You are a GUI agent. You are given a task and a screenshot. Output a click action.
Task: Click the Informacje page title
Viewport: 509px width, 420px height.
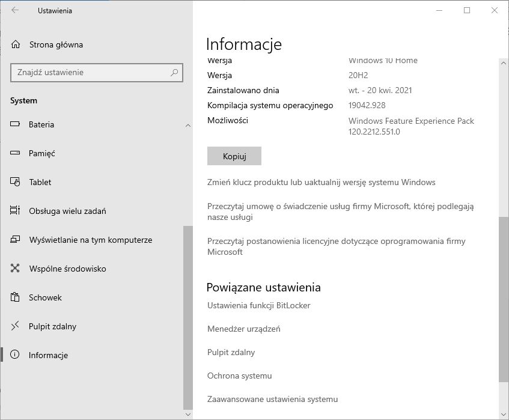point(244,44)
